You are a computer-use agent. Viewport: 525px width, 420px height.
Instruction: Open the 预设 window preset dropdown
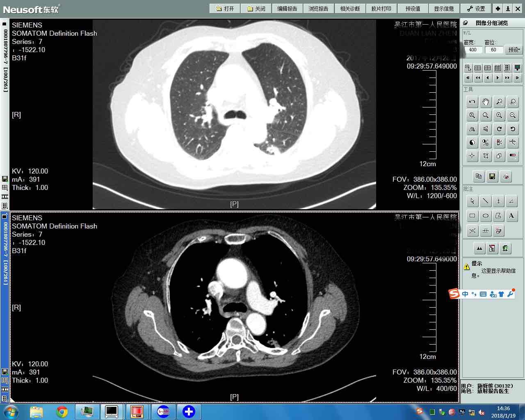[x=514, y=50]
